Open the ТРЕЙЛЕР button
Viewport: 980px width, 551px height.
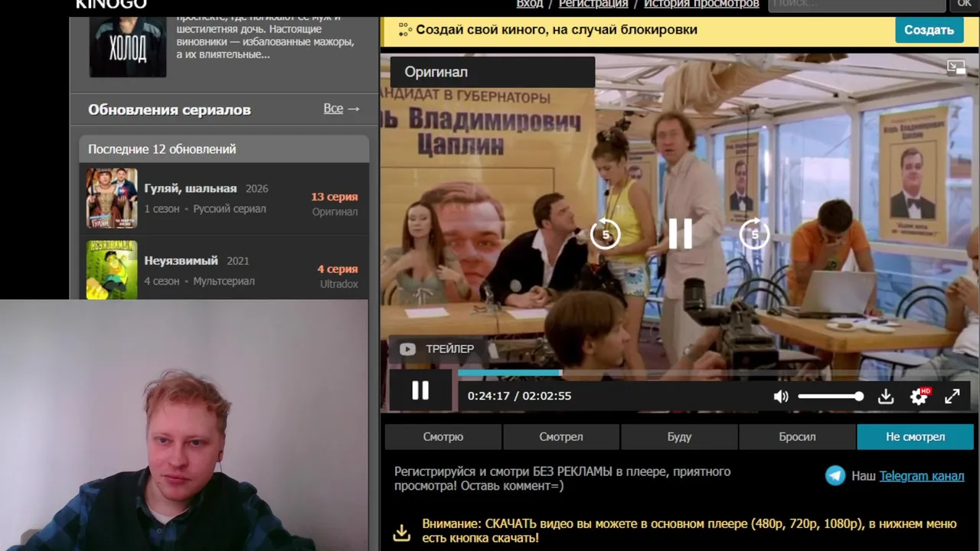(438, 349)
